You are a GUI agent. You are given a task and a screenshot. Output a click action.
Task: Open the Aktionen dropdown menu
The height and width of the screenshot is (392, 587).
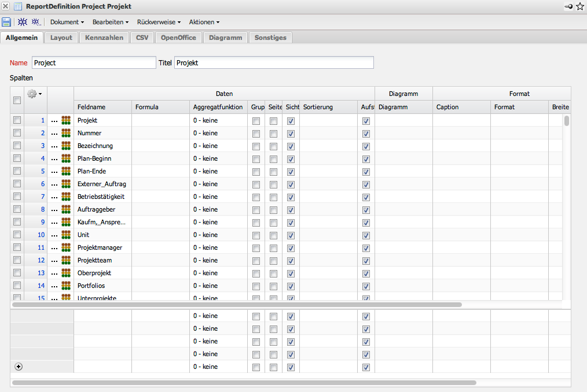[x=204, y=22]
